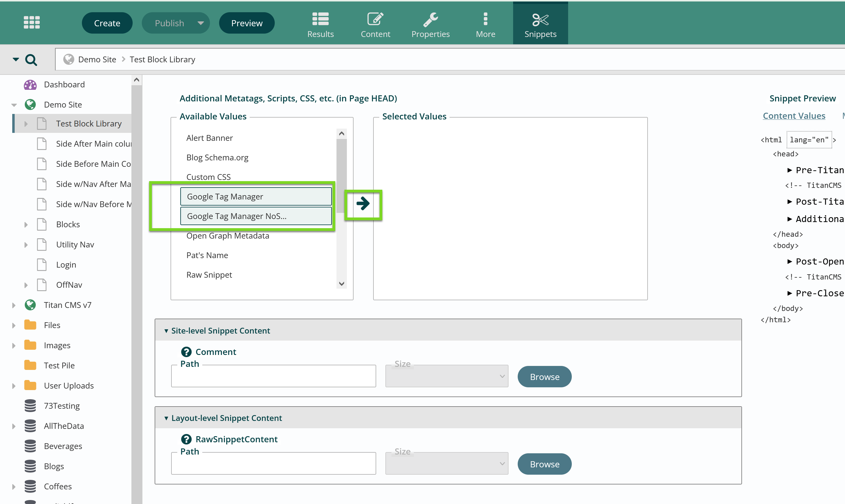Open the Properties tab
The image size is (845, 504).
(x=430, y=24)
